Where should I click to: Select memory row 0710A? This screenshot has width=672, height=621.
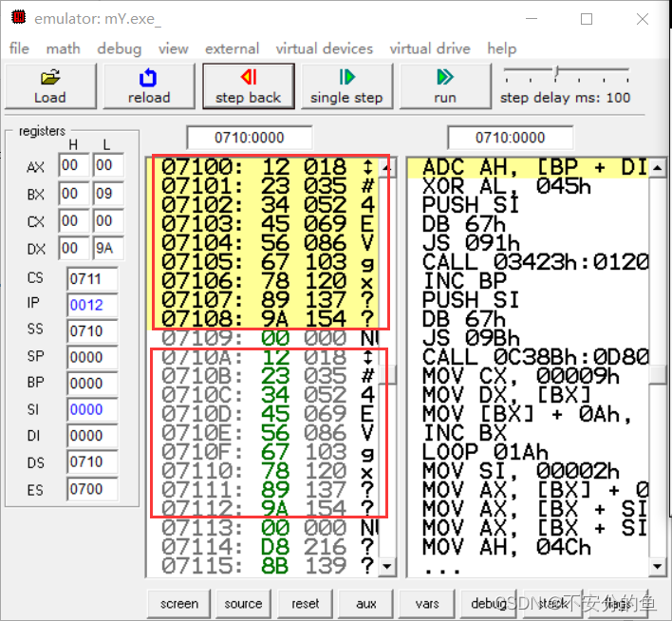pyautogui.click(x=265, y=357)
